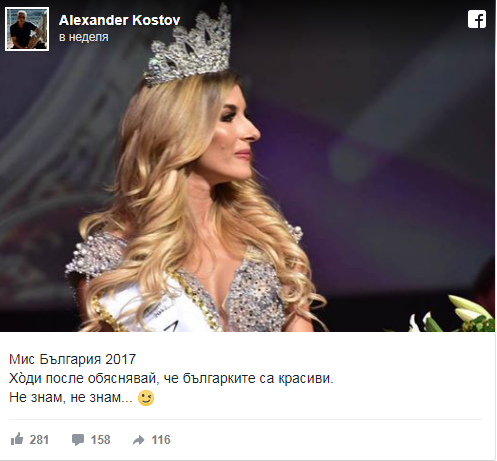Click the 'Мис България 2017' caption line

(x=72, y=359)
